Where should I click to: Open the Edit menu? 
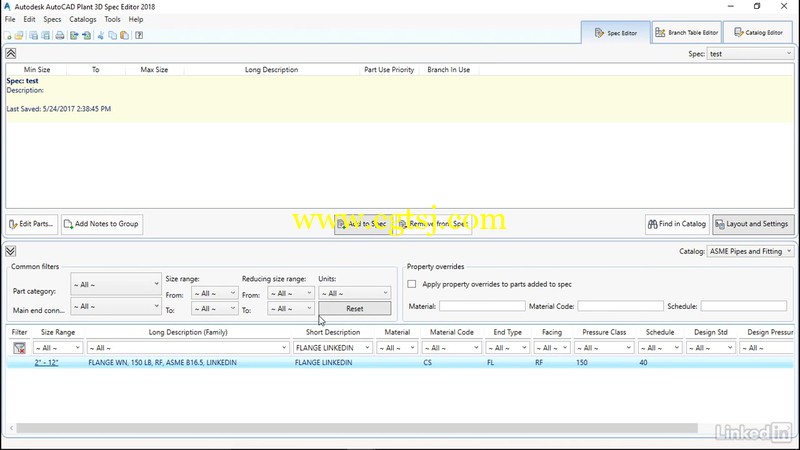coord(29,19)
